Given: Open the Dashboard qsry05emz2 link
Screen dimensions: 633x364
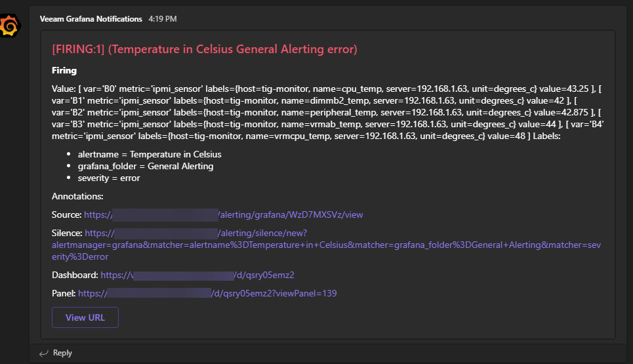Looking at the screenshot, I should pyautogui.click(x=197, y=275).
